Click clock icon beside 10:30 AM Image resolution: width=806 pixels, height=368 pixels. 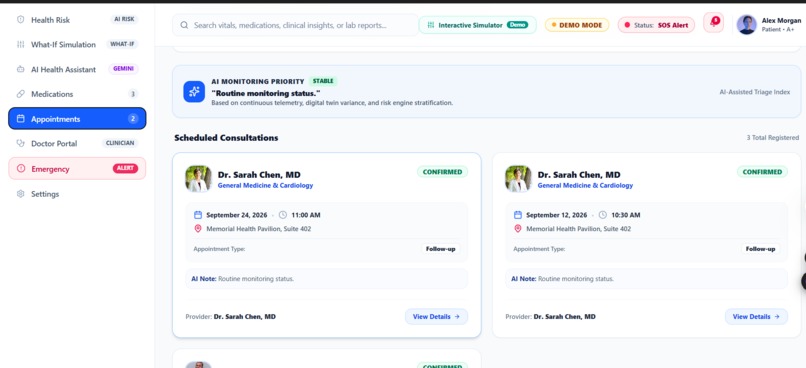coord(602,215)
